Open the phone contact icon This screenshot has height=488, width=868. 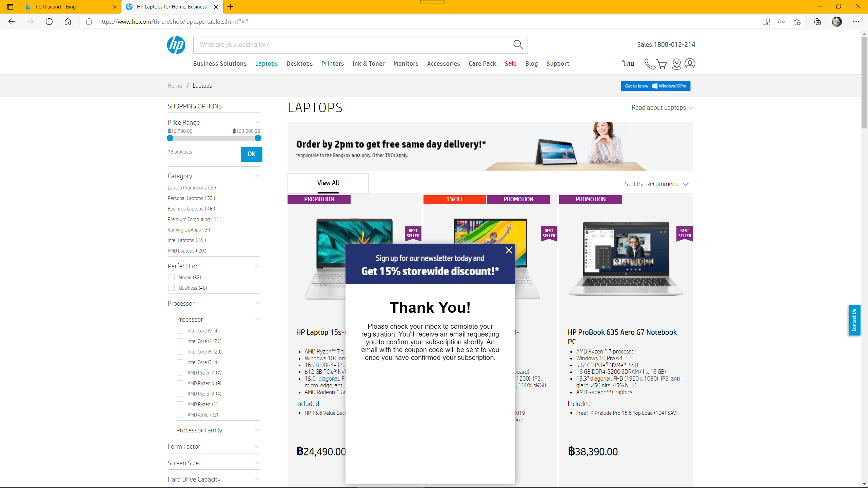click(x=649, y=64)
